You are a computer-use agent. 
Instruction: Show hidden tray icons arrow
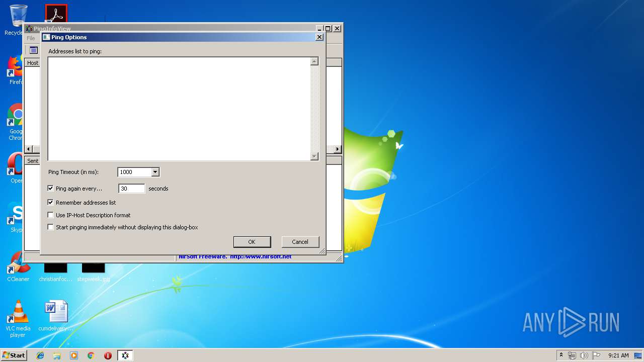point(561,355)
